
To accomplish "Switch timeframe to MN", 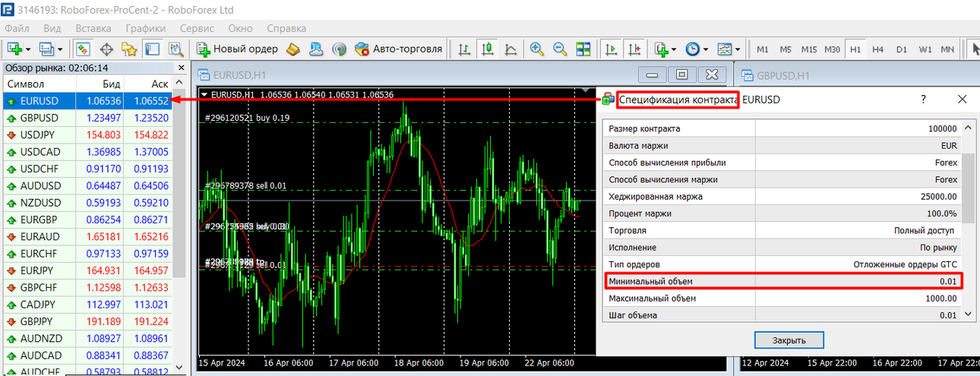I will pyautogui.click(x=947, y=49).
